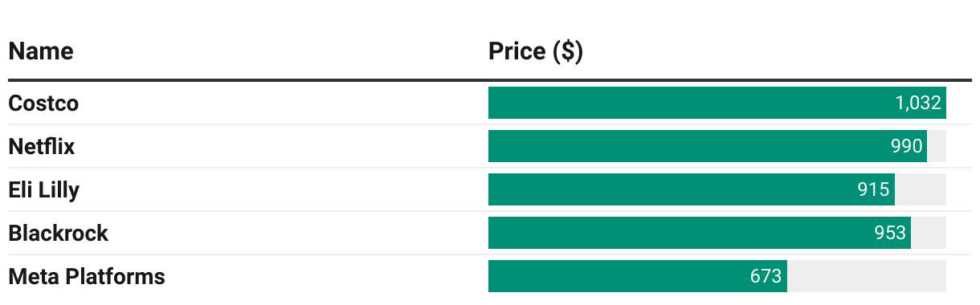Select the Eli Lilly row label

click(43, 190)
